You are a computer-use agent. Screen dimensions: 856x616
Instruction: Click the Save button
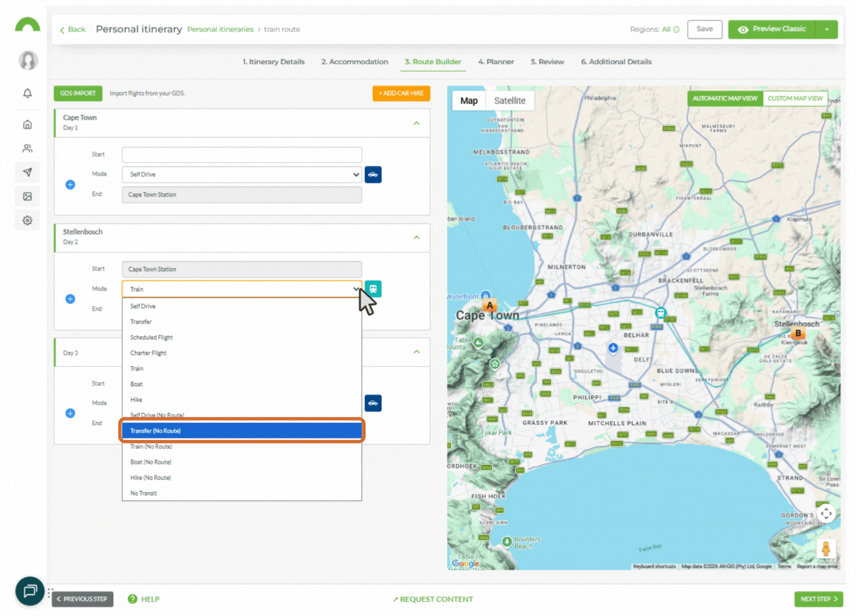(x=705, y=29)
